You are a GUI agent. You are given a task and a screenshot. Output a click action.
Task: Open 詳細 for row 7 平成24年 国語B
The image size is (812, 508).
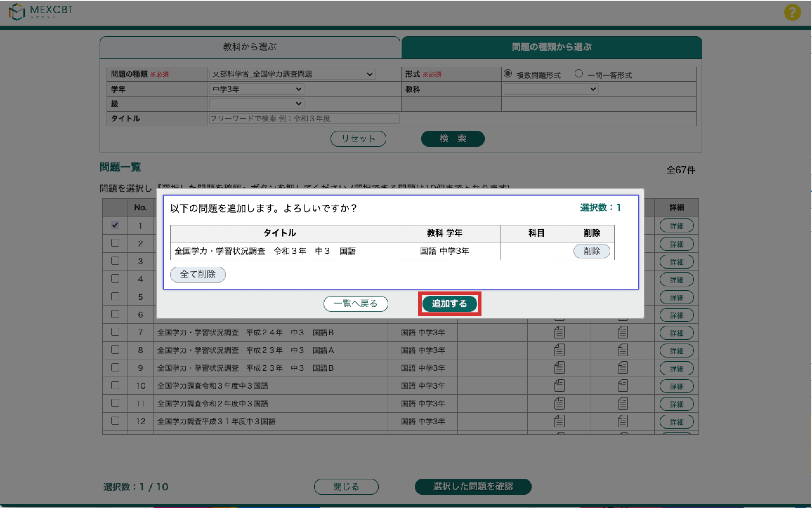tap(677, 333)
